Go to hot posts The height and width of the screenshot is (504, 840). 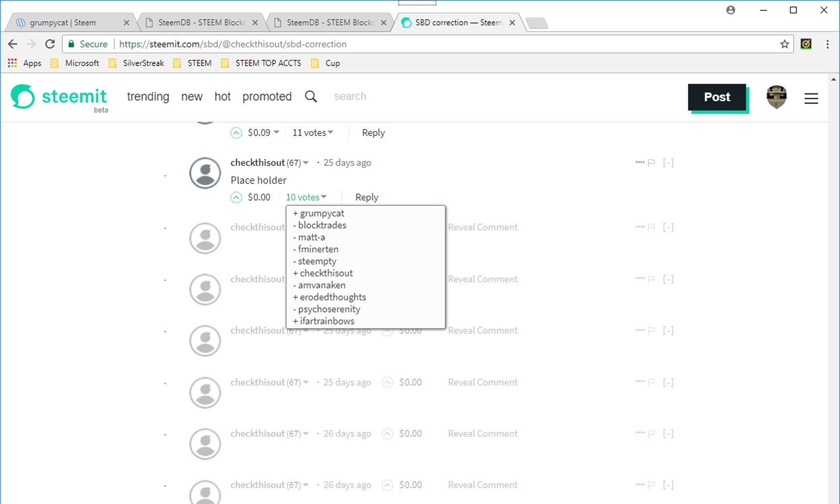coord(223,97)
